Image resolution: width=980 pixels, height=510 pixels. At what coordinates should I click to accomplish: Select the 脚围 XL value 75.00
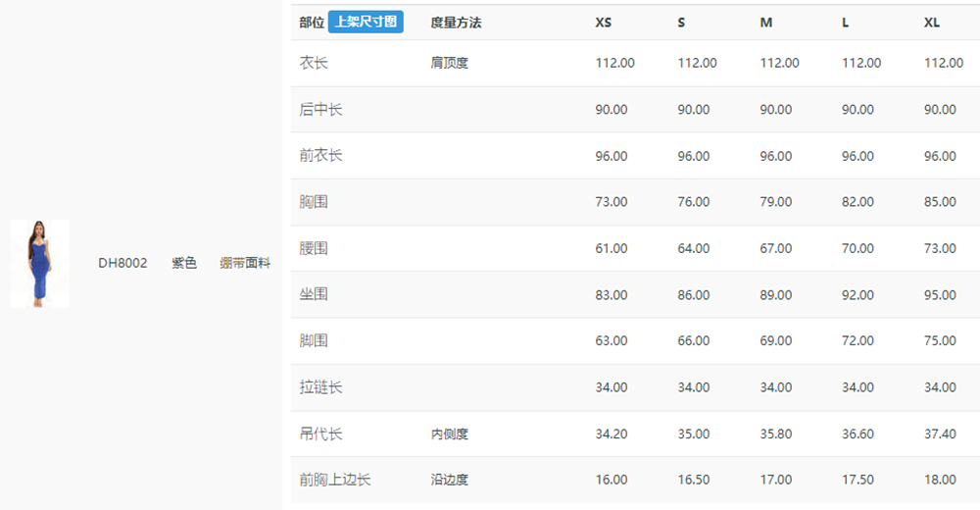[x=940, y=341]
